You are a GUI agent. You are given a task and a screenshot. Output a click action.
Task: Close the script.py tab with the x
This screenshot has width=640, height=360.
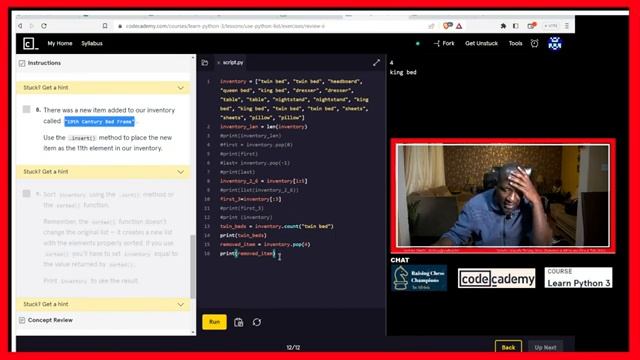click(219, 63)
